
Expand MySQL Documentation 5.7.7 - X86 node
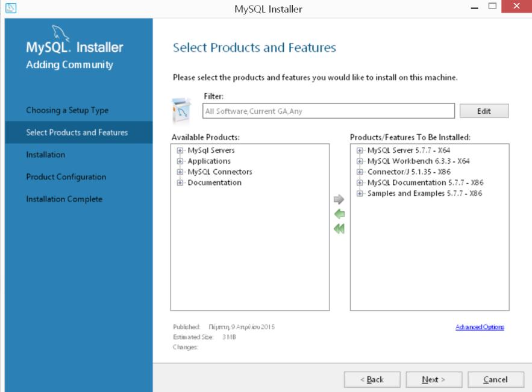click(x=360, y=183)
